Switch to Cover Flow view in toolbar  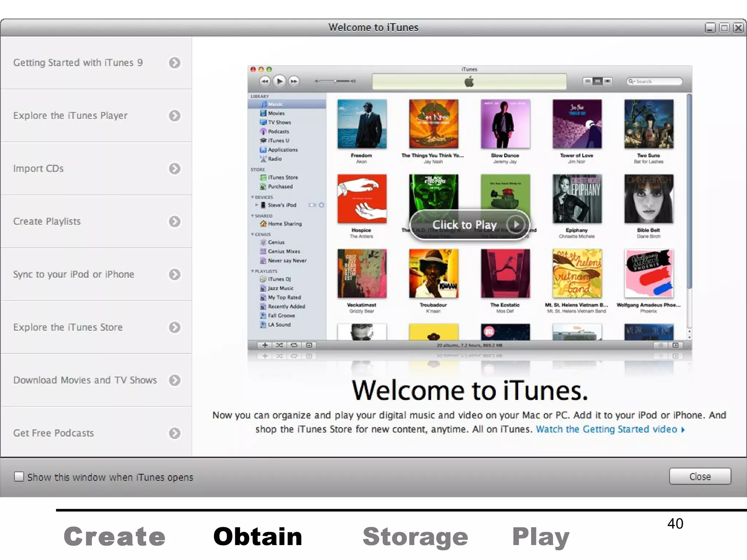pyautogui.click(x=607, y=81)
